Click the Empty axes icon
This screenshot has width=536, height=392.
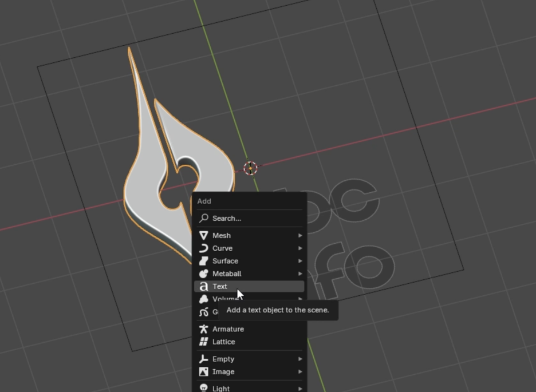pyautogui.click(x=204, y=359)
